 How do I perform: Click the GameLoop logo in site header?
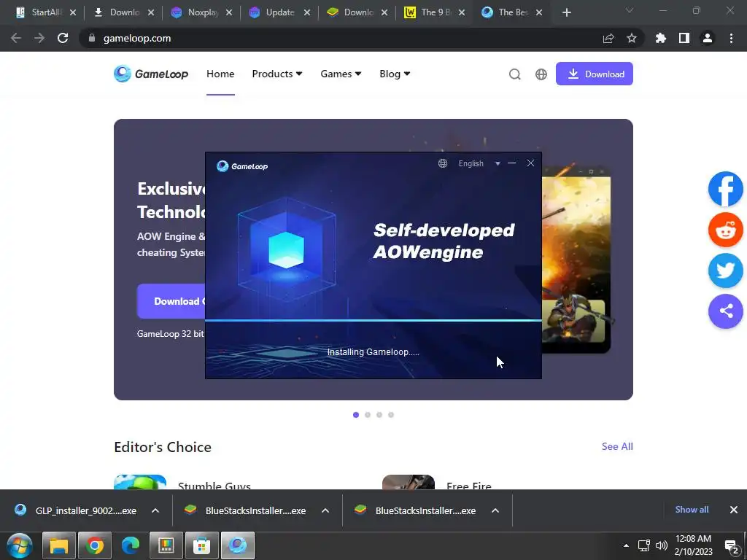pyautogui.click(x=151, y=74)
